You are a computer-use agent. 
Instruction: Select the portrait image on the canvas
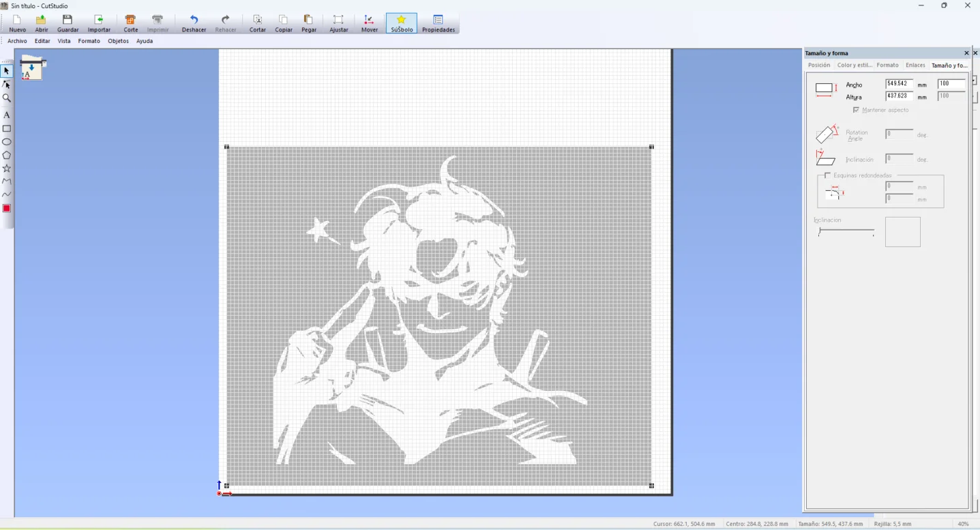(x=439, y=316)
